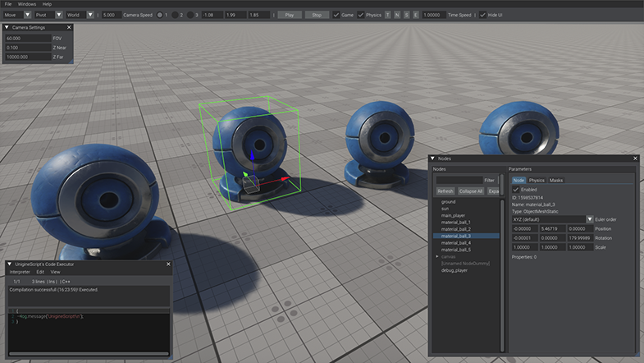Image resolution: width=644 pixels, height=363 pixels.
Task: Close the Camera Settings panel
Action: tap(69, 28)
